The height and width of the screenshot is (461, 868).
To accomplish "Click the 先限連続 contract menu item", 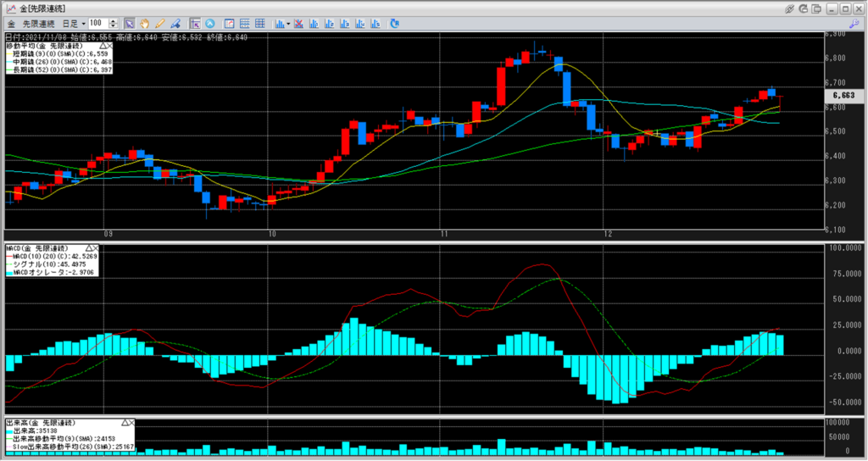I will pos(39,23).
